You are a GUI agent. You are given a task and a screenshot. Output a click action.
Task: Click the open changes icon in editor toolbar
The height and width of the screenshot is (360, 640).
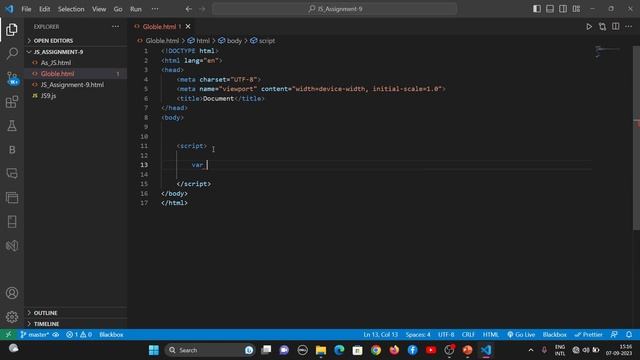click(x=602, y=27)
